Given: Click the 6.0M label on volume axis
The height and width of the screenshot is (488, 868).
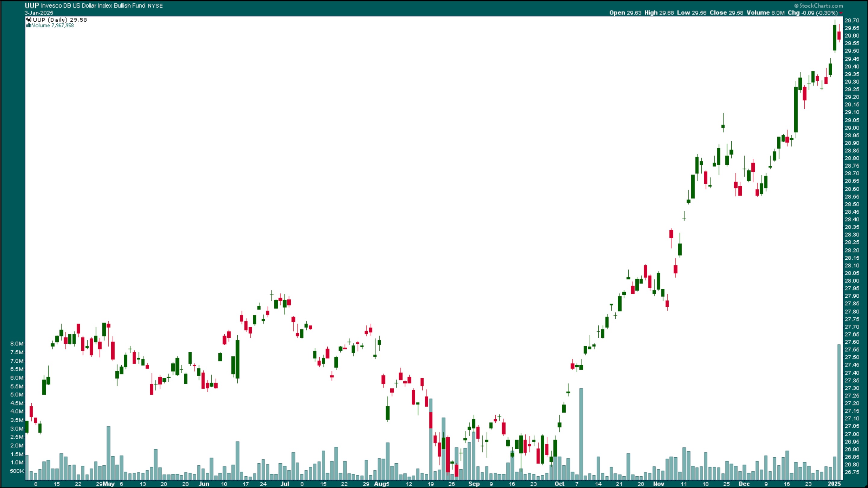Looking at the screenshot, I should 17,378.
